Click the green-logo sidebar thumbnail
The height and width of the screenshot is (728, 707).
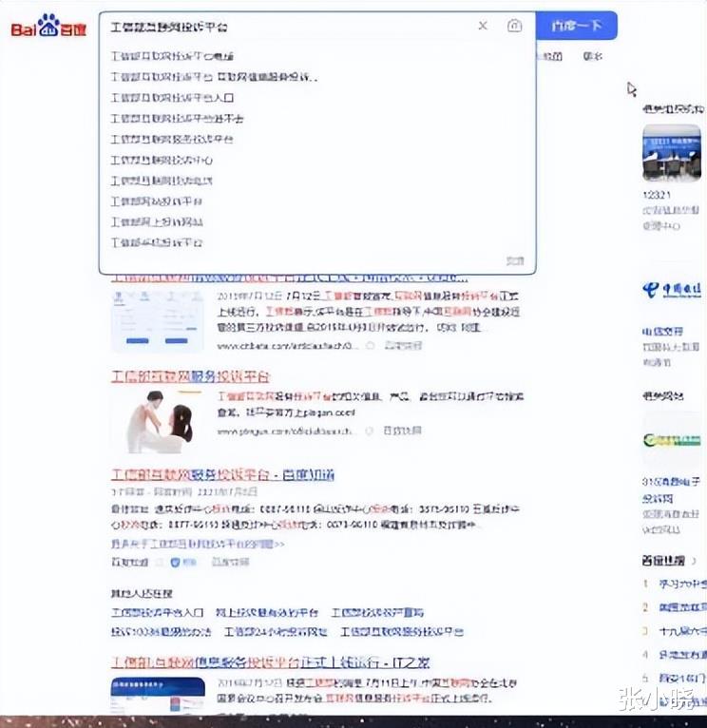pyautogui.click(x=672, y=439)
